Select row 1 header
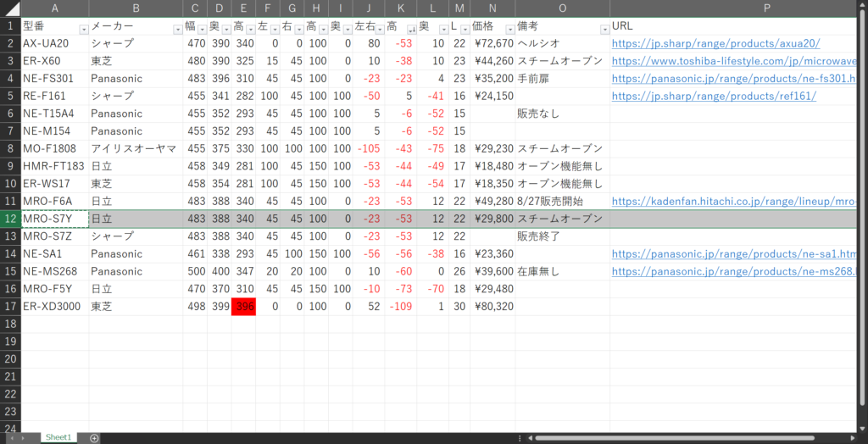Screen dimensions: 868x444 coord(10,26)
